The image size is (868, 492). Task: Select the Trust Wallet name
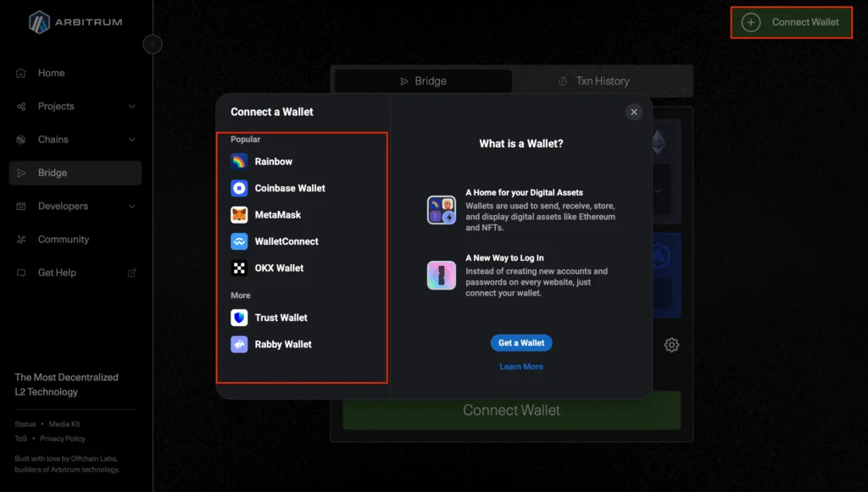(281, 318)
